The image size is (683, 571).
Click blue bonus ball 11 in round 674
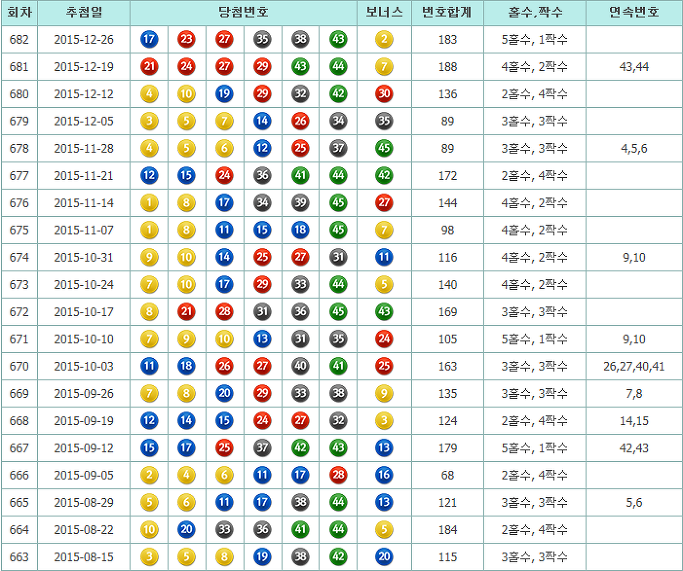point(384,257)
